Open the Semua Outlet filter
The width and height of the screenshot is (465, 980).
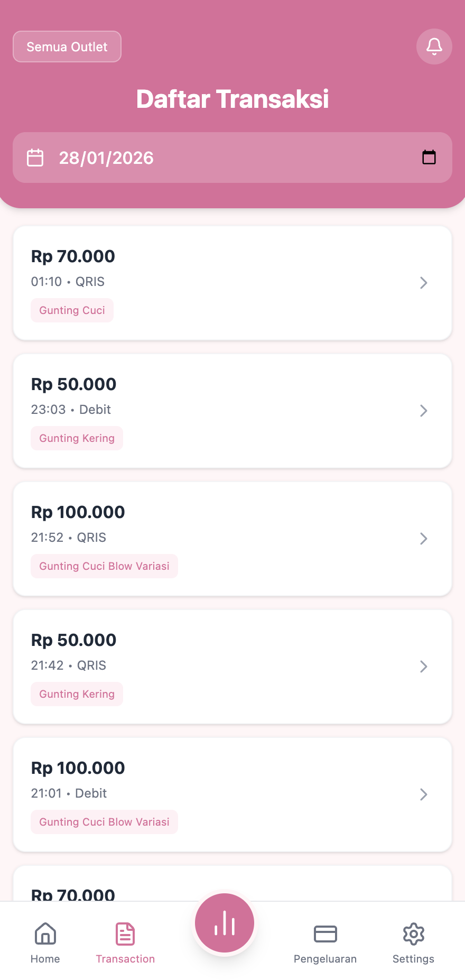(x=67, y=47)
